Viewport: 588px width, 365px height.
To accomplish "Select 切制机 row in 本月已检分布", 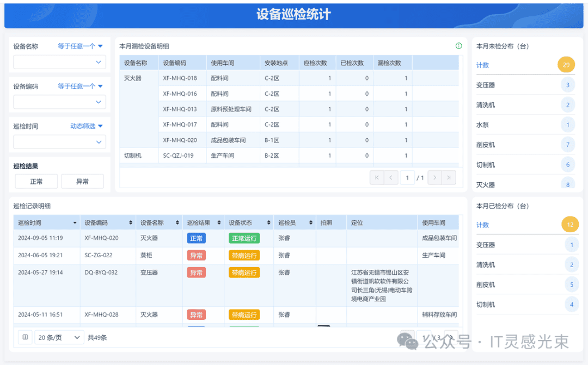I will (527, 304).
